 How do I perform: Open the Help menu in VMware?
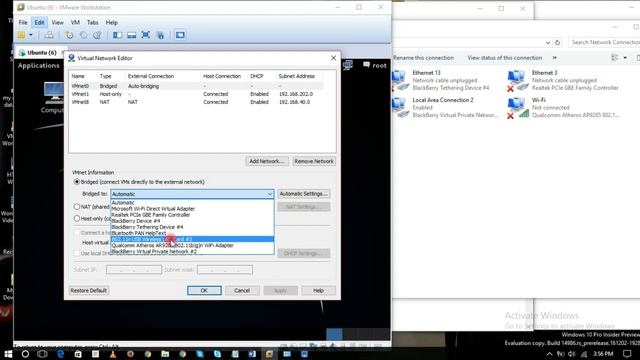click(111, 22)
